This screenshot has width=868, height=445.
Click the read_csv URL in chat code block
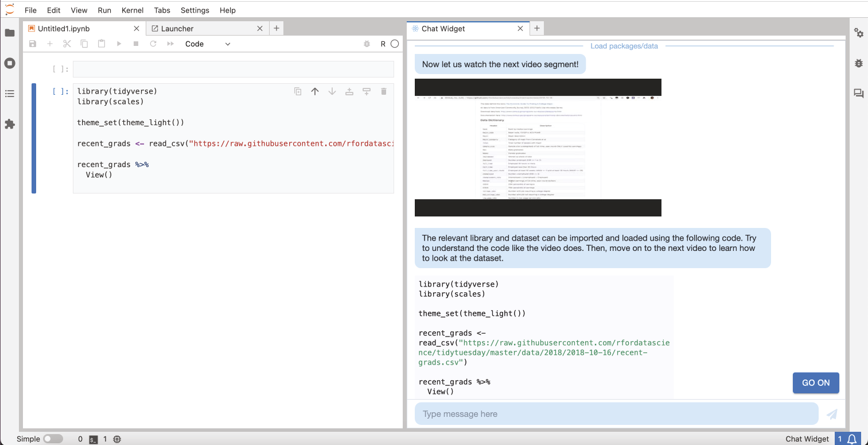544,353
